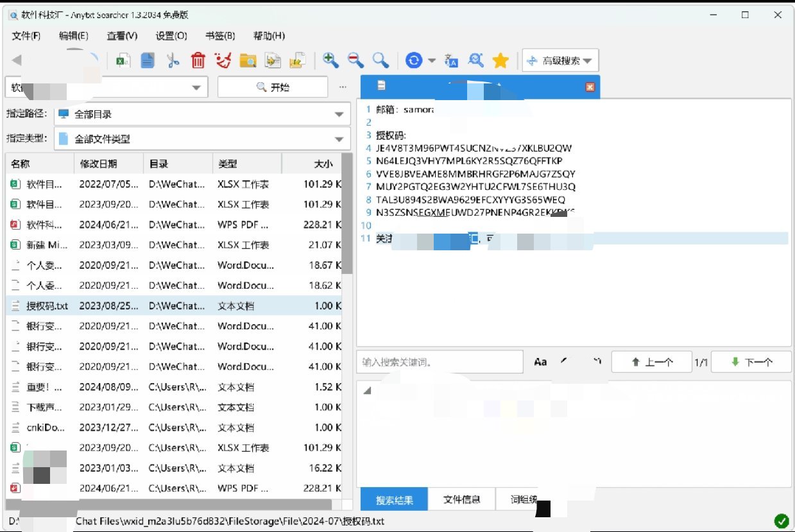This screenshot has height=532, width=795.
Task: Select the 软件科... WPS PDF row
Action: pyautogui.click(x=174, y=225)
